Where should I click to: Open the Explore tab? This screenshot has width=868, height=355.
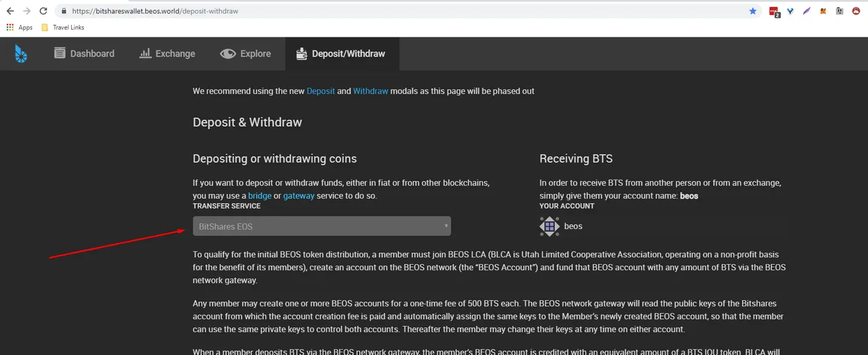coord(245,54)
